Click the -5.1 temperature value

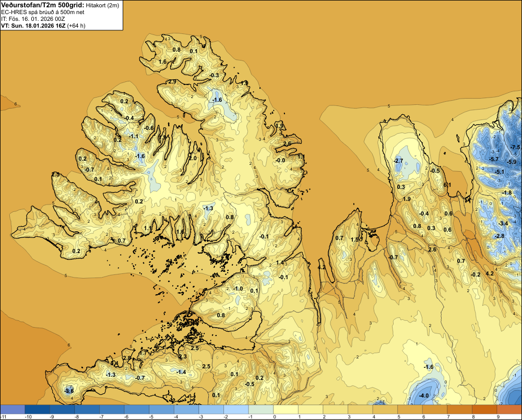[500, 172]
